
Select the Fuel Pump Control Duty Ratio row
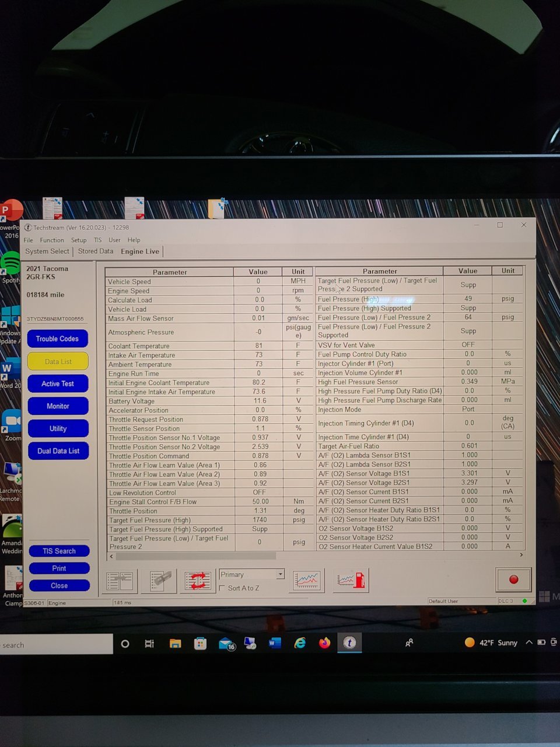(x=419, y=354)
